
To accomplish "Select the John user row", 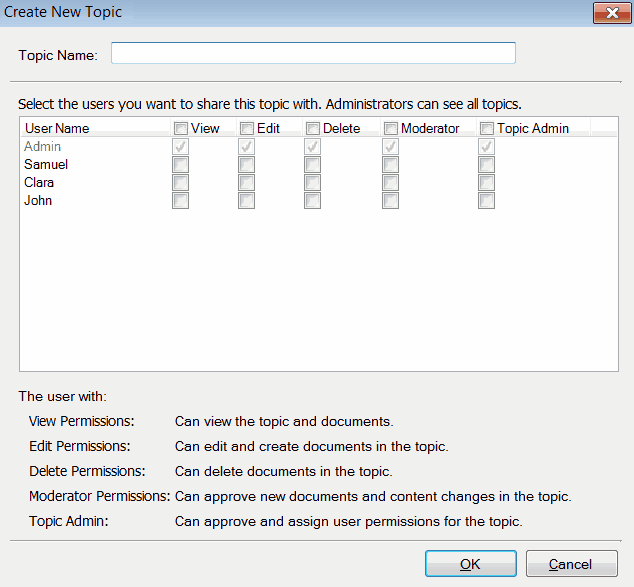I will pos(38,201).
